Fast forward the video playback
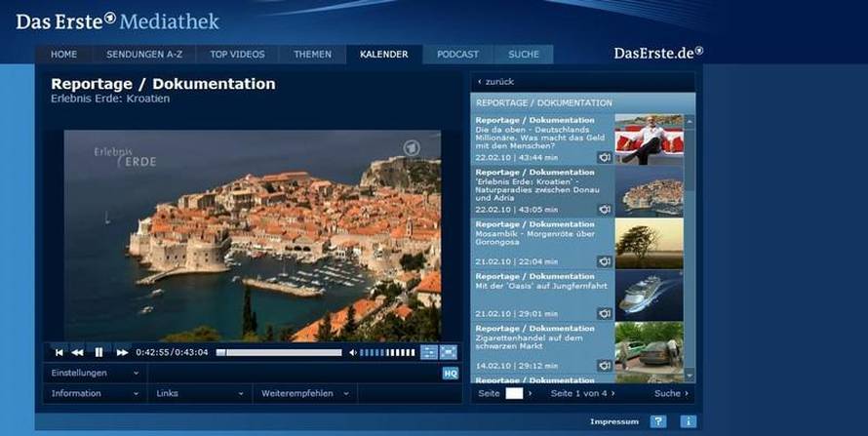 (x=122, y=352)
